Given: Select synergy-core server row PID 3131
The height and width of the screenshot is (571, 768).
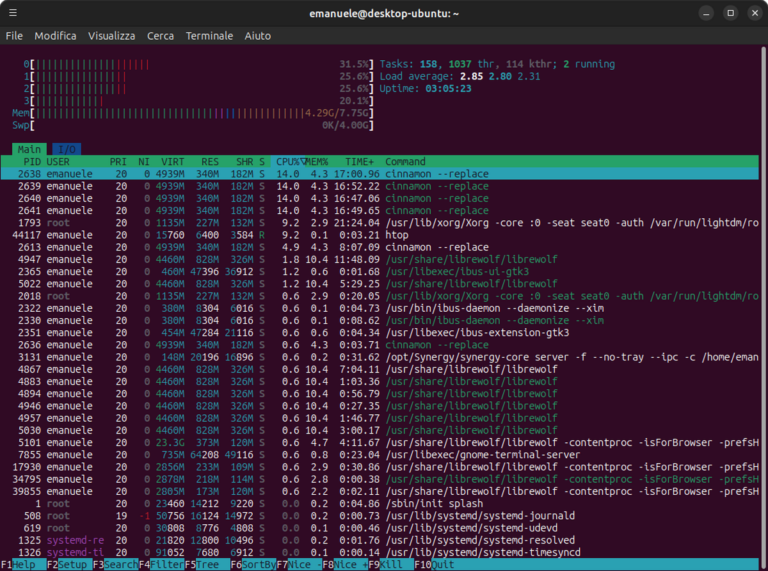Looking at the screenshot, I should pyautogui.click(x=380, y=357).
